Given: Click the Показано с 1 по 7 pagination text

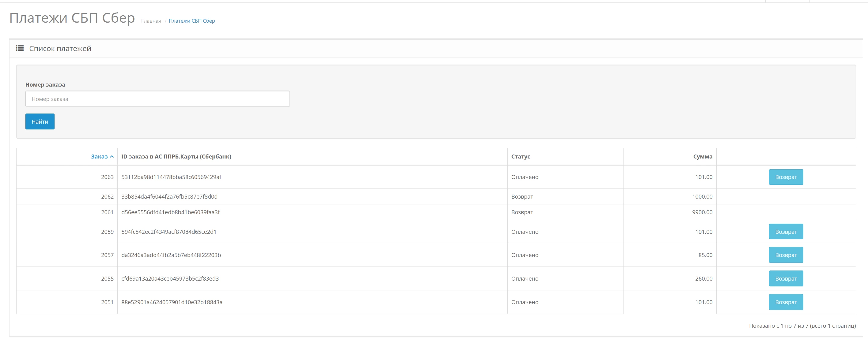Looking at the screenshot, I should coord(802,326).
